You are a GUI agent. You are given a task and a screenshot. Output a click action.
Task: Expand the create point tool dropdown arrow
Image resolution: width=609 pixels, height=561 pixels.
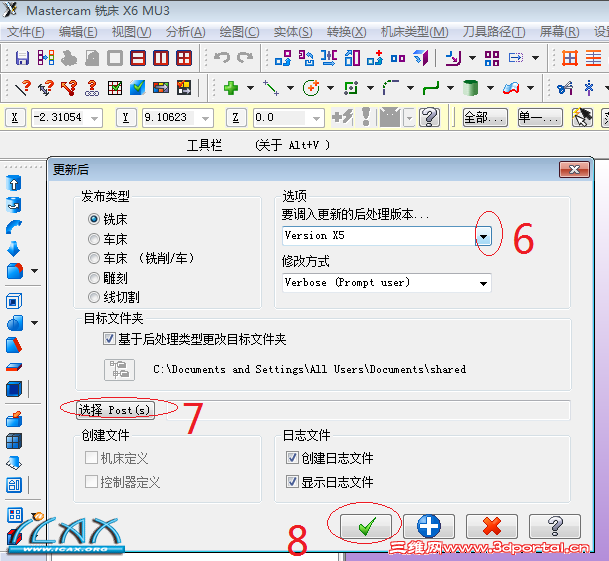pyautogui.click(x=251, y=88)
